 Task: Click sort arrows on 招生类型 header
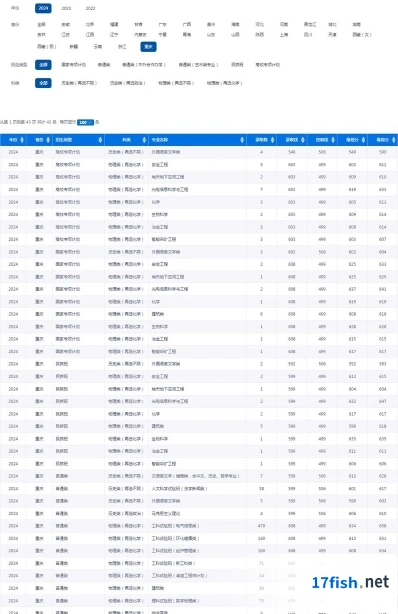coord(100,140)
